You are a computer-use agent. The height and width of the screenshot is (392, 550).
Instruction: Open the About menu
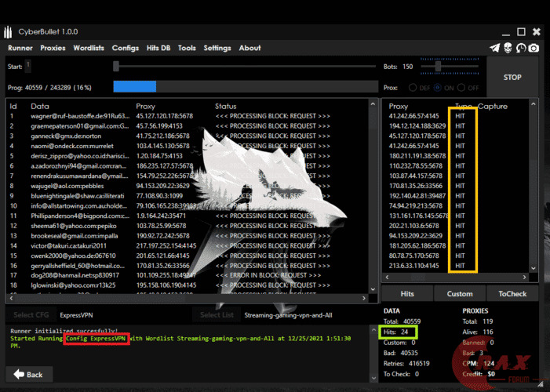click(250, 48)
